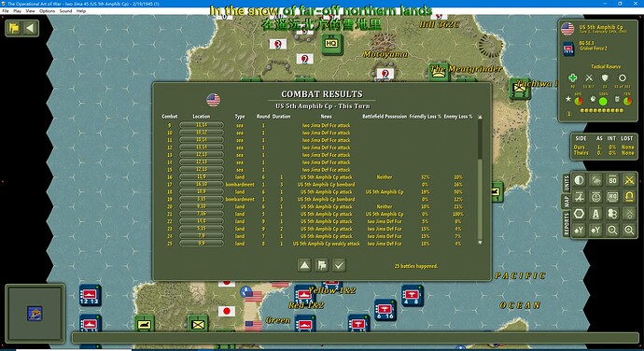Switch to the REPORTS tab
Image resolution: width=644 pixels, height=351 pixels.
pyautogui.click(x=567, y=224)
